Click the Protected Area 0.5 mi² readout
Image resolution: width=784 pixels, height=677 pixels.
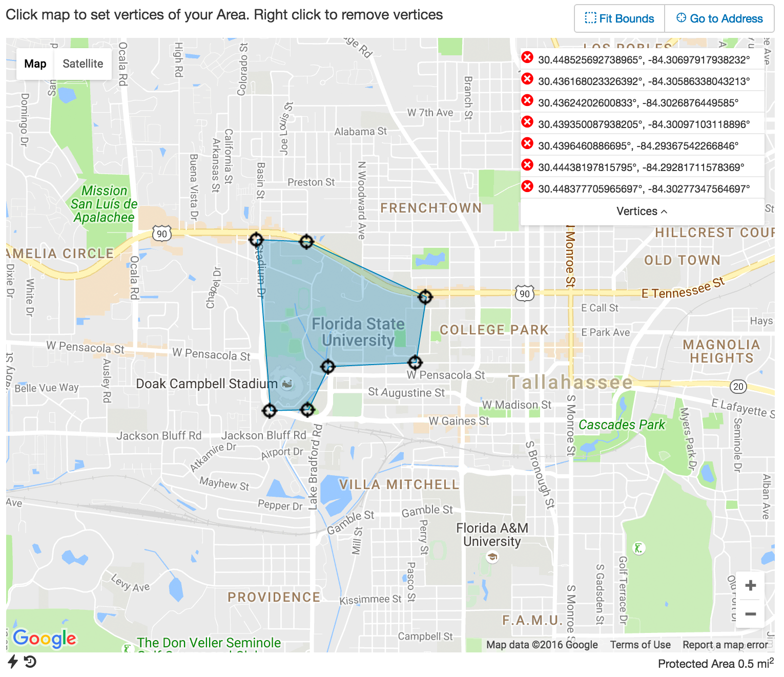click(716, 664)
